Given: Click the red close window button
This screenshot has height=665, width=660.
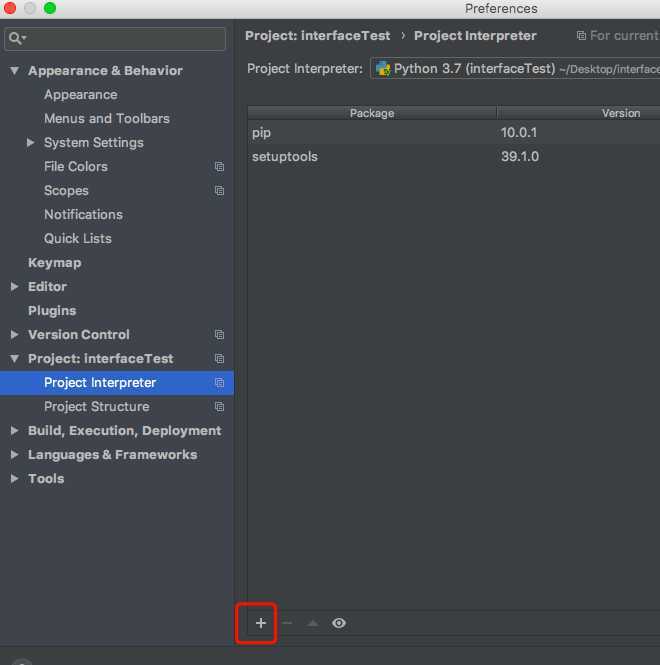Looking at the screenshot, I should [x=10, y=8].
